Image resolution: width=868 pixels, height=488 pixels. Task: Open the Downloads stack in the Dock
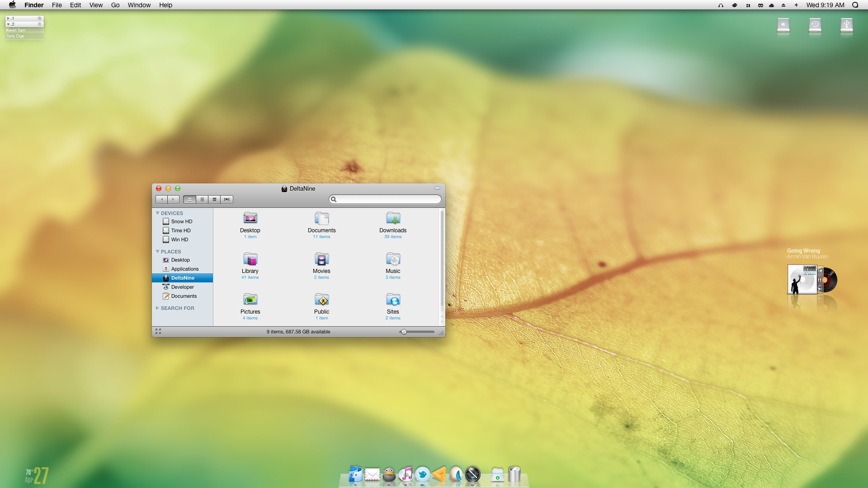[497, 474]
